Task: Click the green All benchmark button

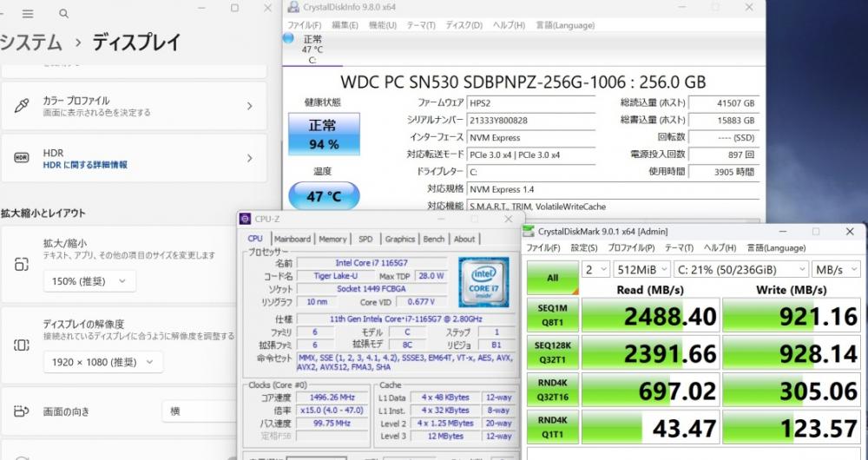Action: pyautogui.click(x=552, y=278)
